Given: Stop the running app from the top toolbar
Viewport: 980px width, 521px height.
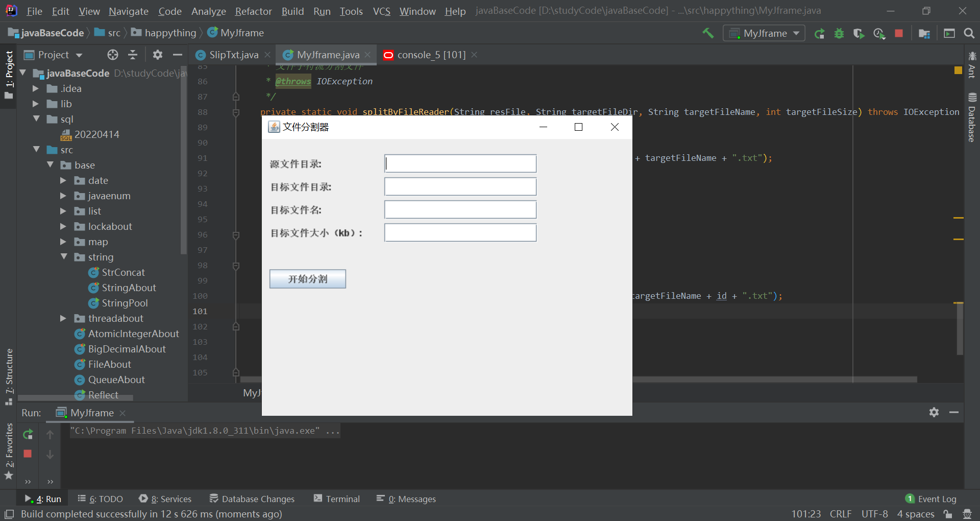Looking at the screenshot, I should tap(899, 33).
